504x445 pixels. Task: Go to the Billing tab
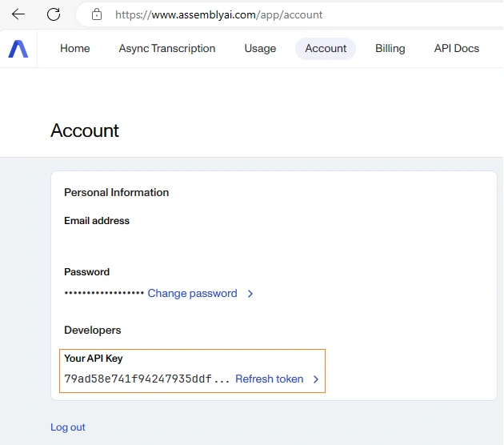390,49
